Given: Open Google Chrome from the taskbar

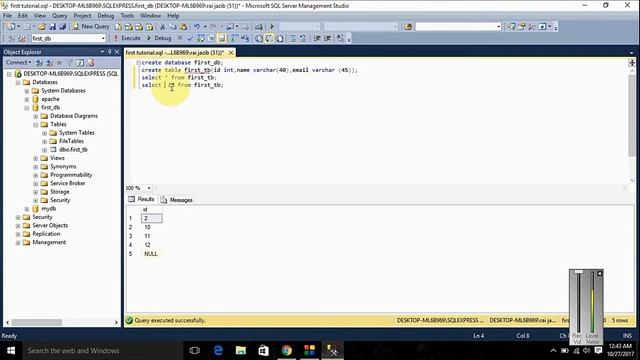Looking at the screenshot, I should pyautogui.click(x=287, y=351).
